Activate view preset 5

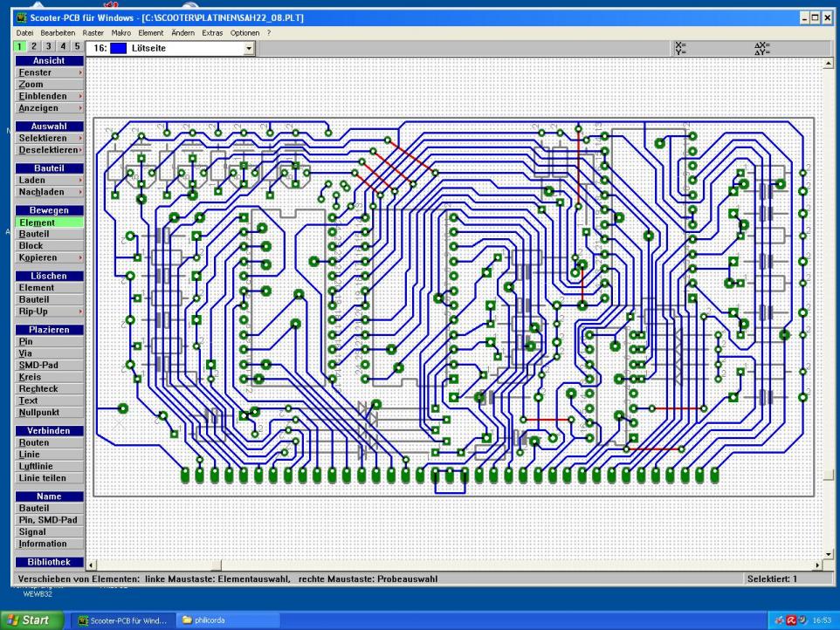[x=77, y=46]
